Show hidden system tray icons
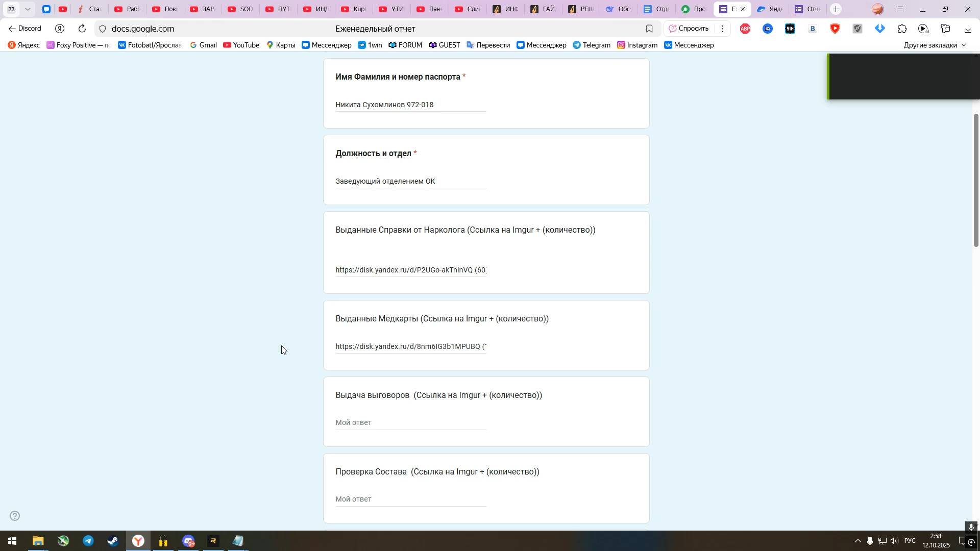The width and height of the screenshot is (980, 551). pos(857,541)
